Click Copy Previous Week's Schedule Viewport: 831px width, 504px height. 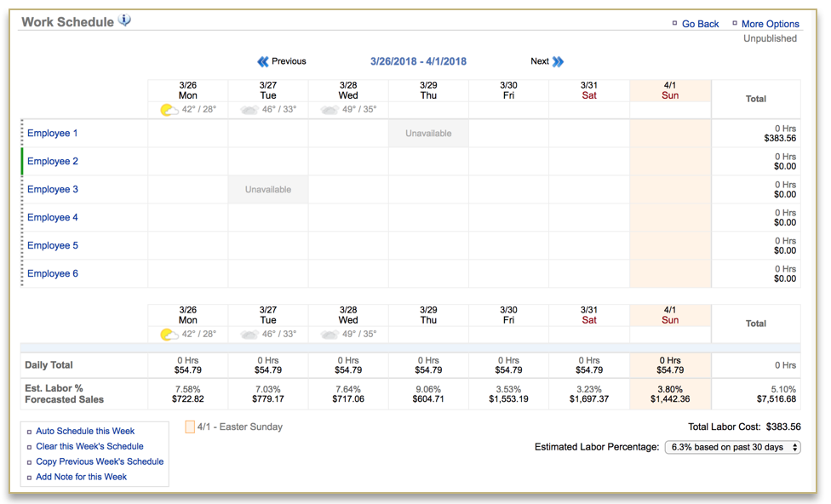click(100, 461)
